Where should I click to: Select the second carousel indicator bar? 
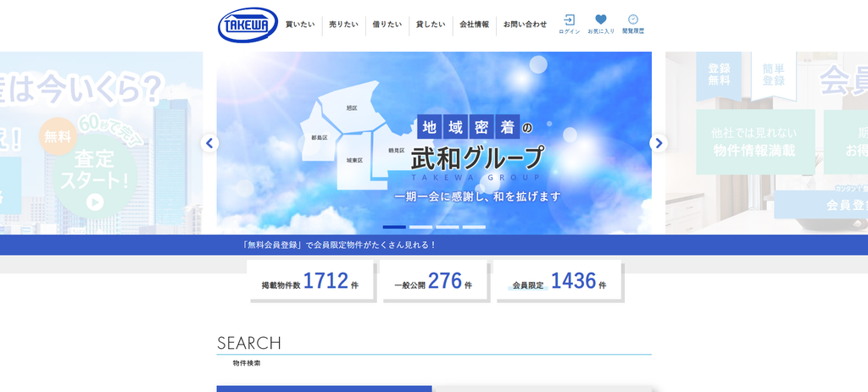coord(420,227)
